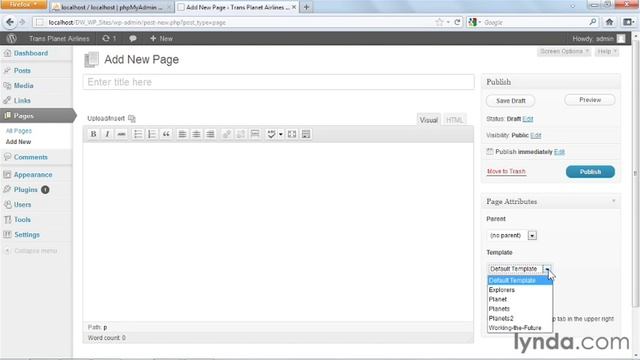Insert the More tag
The height and width of the screenshot is (360, 640).
[x=255, y=134]
